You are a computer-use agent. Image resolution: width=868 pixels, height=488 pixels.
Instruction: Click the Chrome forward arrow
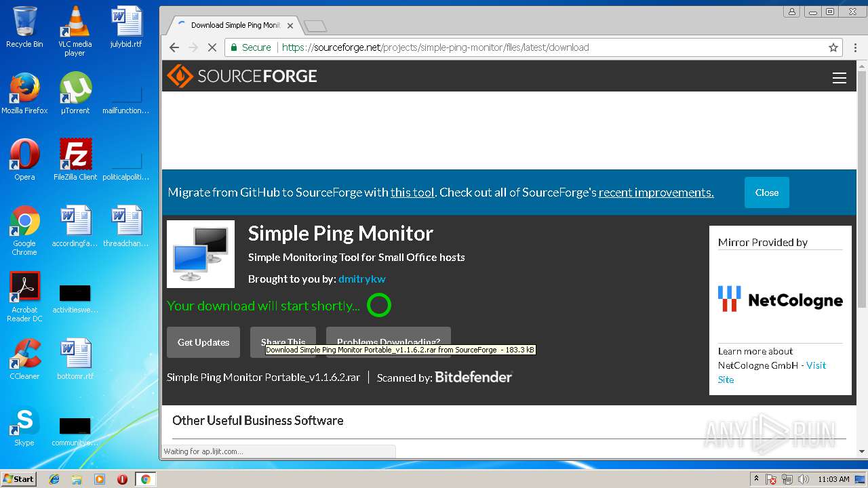[193, 47]
